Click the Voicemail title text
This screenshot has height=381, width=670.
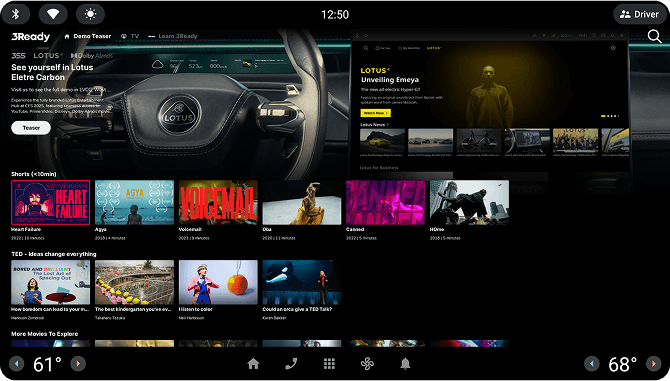190,229
